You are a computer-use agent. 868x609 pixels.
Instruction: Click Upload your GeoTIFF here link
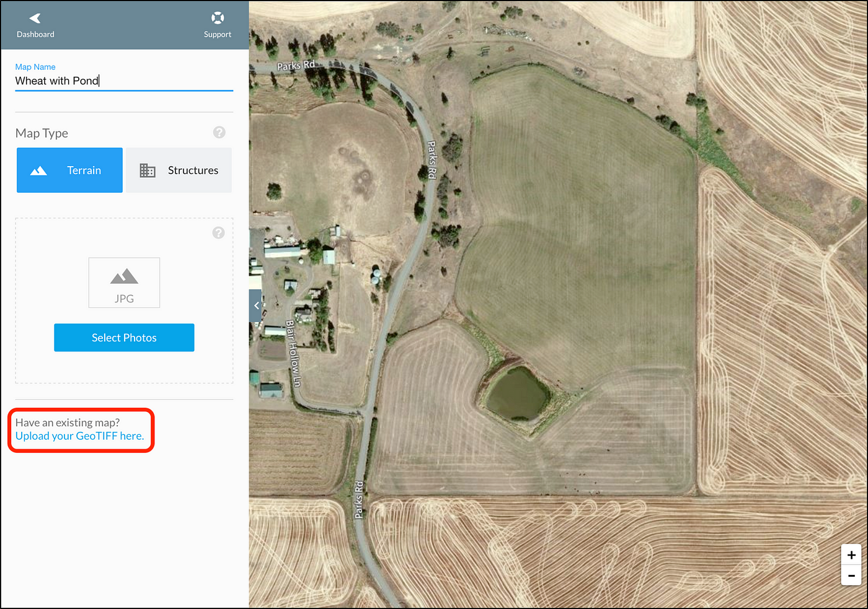[x=79, y=436]
